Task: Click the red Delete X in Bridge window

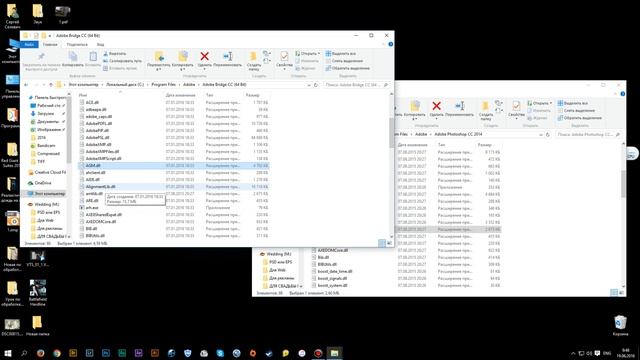Action: click(204, 56)
